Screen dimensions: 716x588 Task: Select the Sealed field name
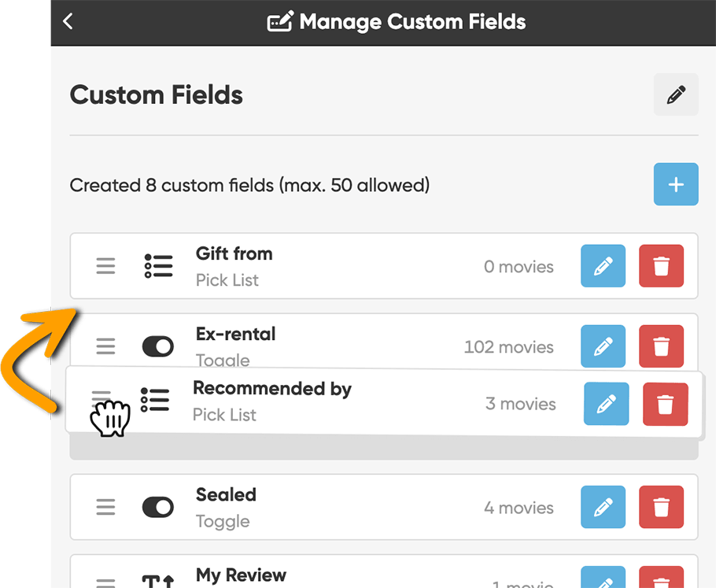(x=226, y=495)
